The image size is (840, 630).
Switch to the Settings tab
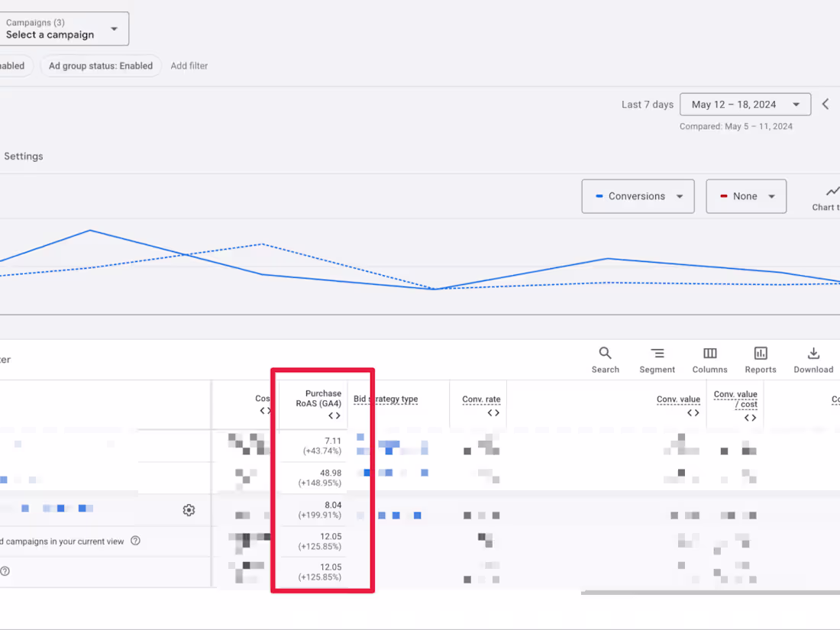click(23, 156)
